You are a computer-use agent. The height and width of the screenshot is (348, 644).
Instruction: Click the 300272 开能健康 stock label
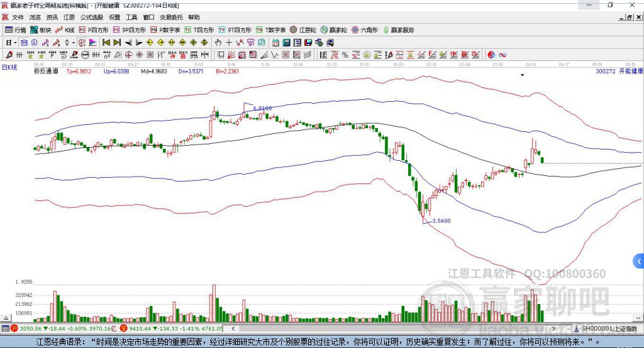coord(619,71)
